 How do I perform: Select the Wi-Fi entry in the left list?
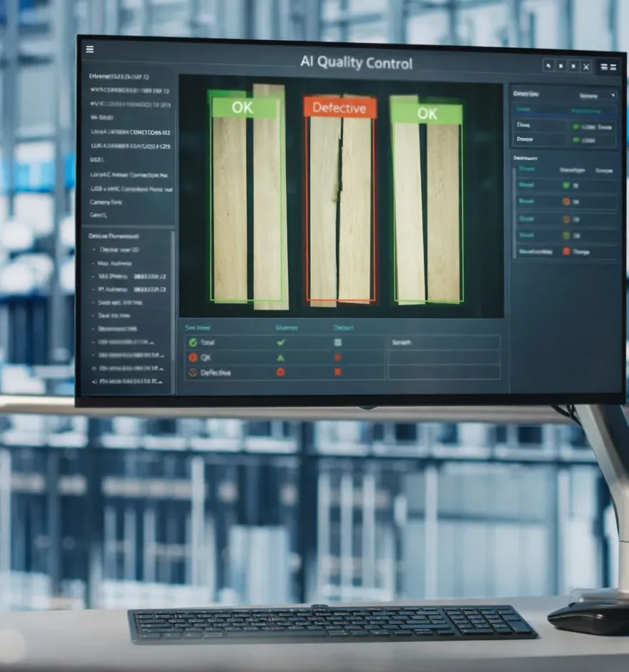pyautogui.click(x=101, y=117)
